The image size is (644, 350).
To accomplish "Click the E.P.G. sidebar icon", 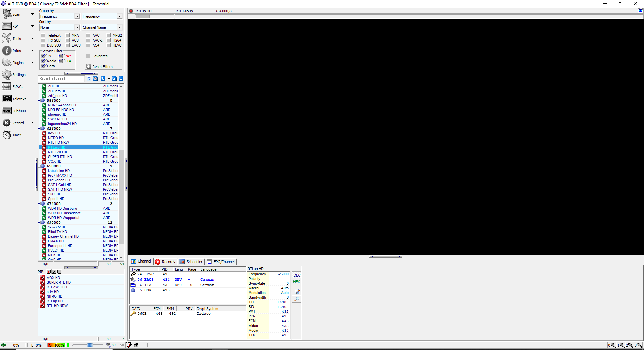I will click(x=7, y=87).
